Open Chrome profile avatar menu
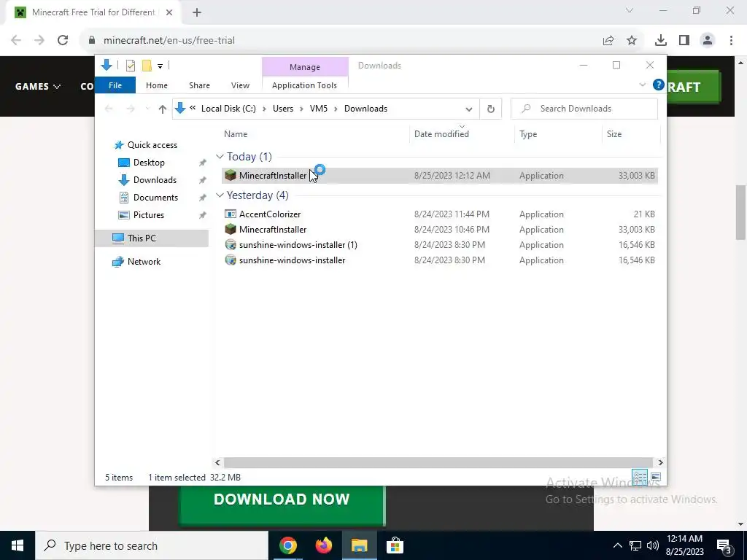Image resolution: width=747 pixels, height=560 pixels. click(x=708, y=41)
